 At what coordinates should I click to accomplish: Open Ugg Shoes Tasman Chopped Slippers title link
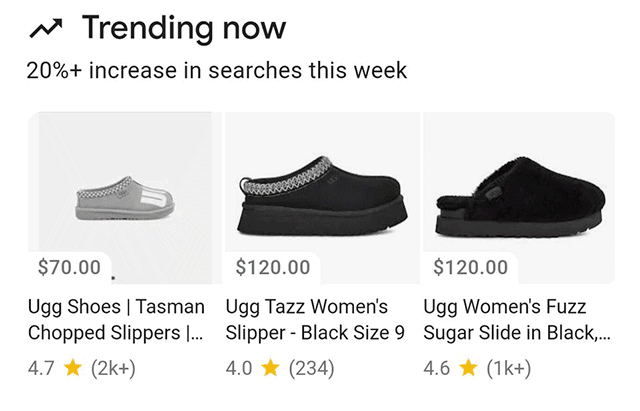(116, 320)
